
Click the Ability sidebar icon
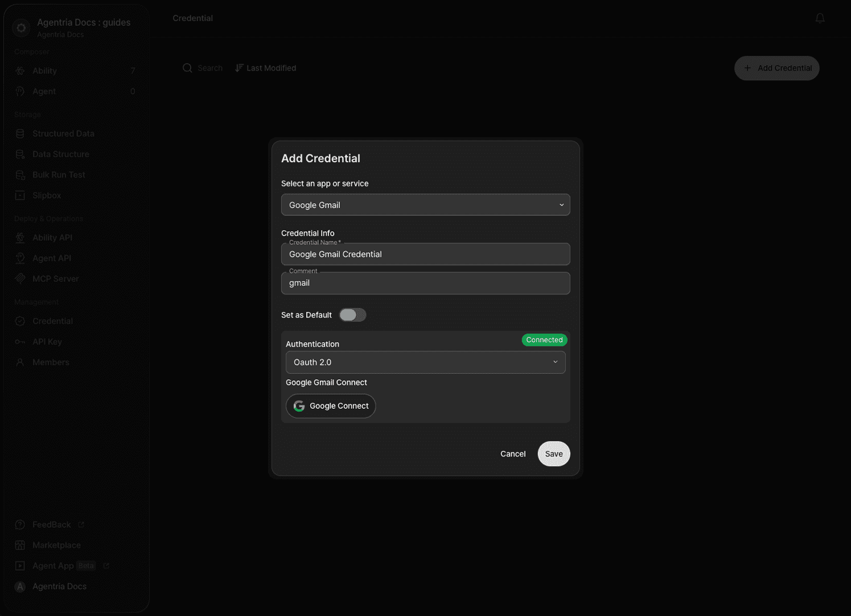pos(20,71)
